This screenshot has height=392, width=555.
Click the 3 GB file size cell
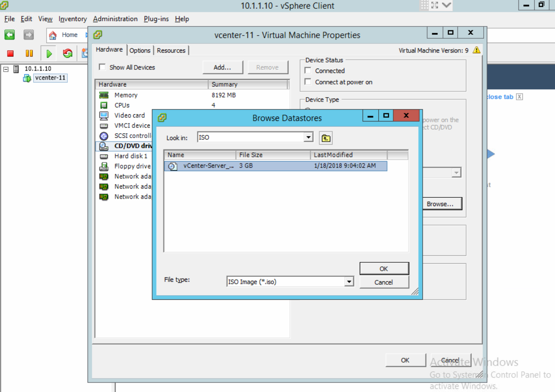pos(246,166)
